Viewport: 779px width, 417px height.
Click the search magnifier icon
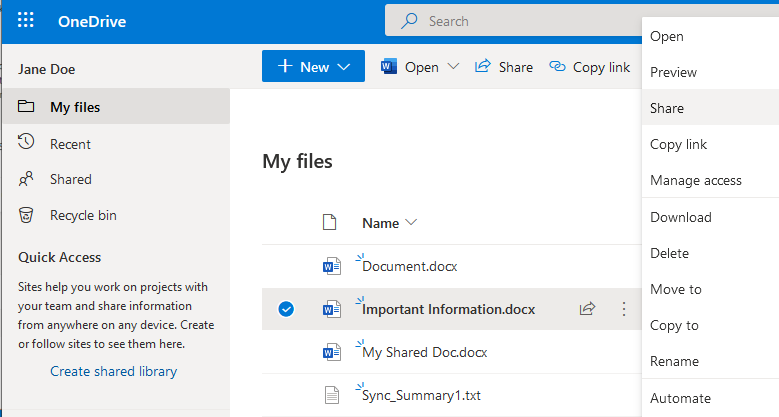(x=409, y=21)
